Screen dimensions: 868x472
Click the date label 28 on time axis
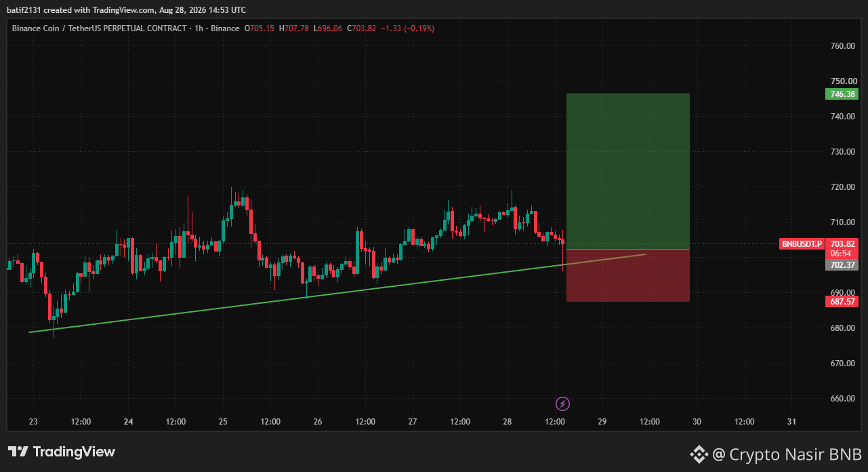[x=508, y=422]
